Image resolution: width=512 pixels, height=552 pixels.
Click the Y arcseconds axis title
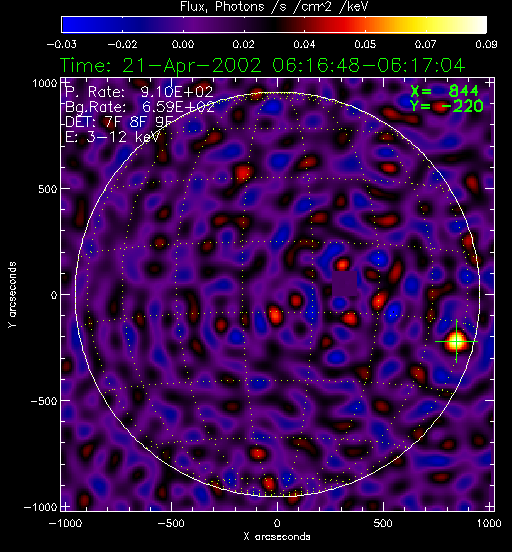click(x=12, y=295)
